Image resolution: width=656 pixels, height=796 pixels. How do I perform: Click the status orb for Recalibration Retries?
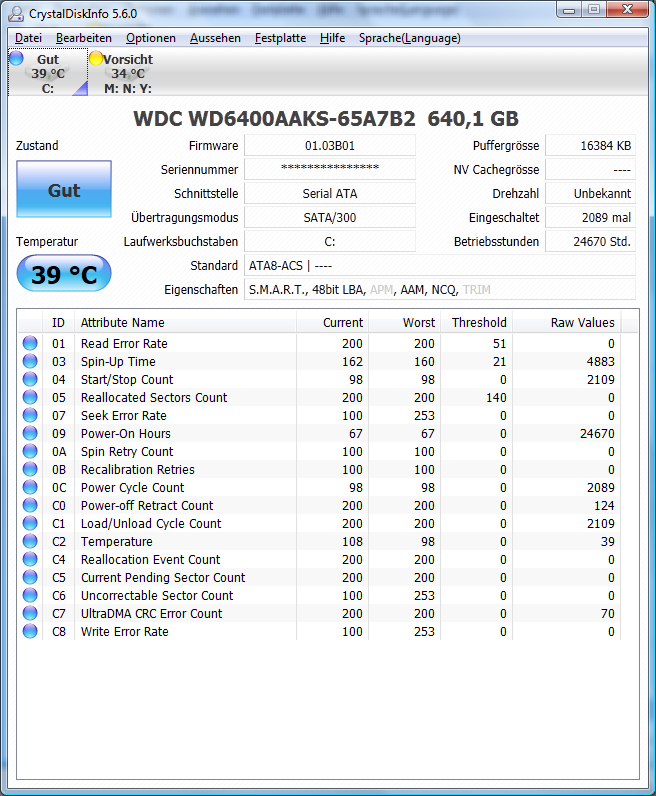(30, 469)
